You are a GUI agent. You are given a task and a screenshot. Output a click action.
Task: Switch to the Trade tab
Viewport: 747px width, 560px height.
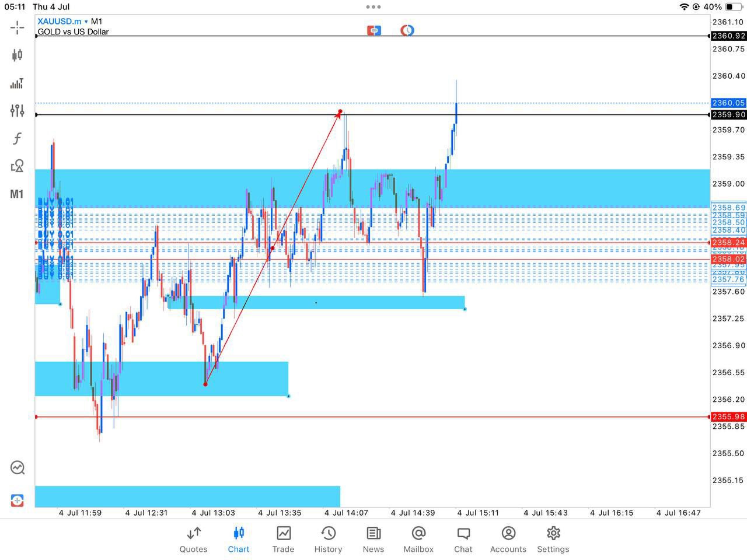(x=283, y=539)
